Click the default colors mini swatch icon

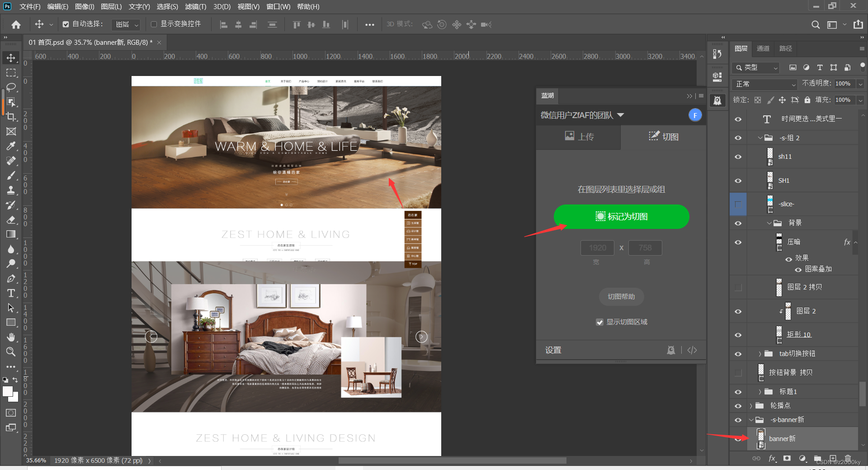(5, 380)
